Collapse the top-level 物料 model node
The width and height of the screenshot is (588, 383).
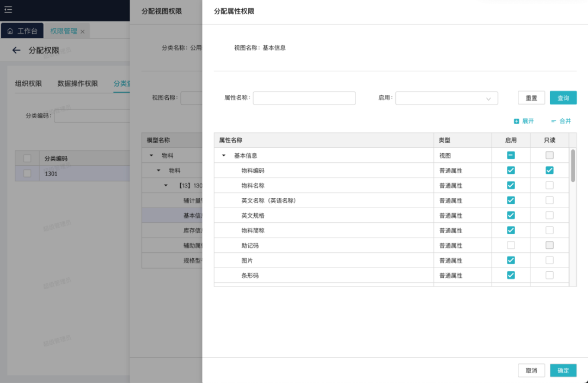point(151,155)
